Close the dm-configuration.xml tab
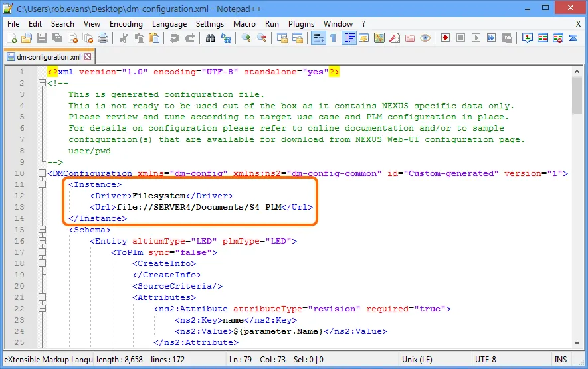 coord(88,57)
